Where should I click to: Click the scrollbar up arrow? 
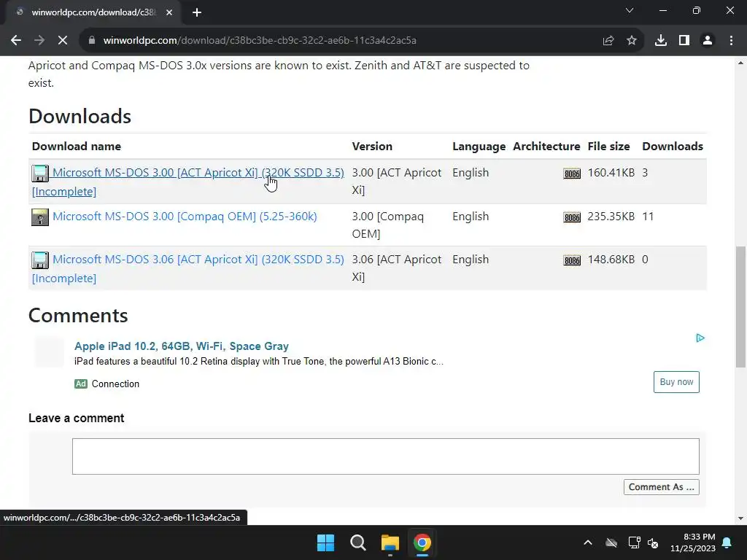[x=740, y=63]
